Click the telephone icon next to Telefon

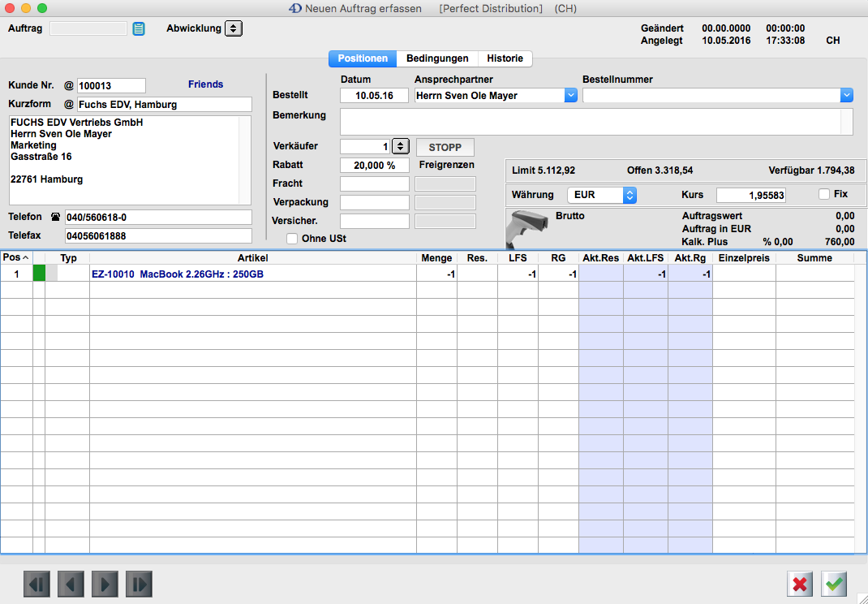click(x=56, y=218)
